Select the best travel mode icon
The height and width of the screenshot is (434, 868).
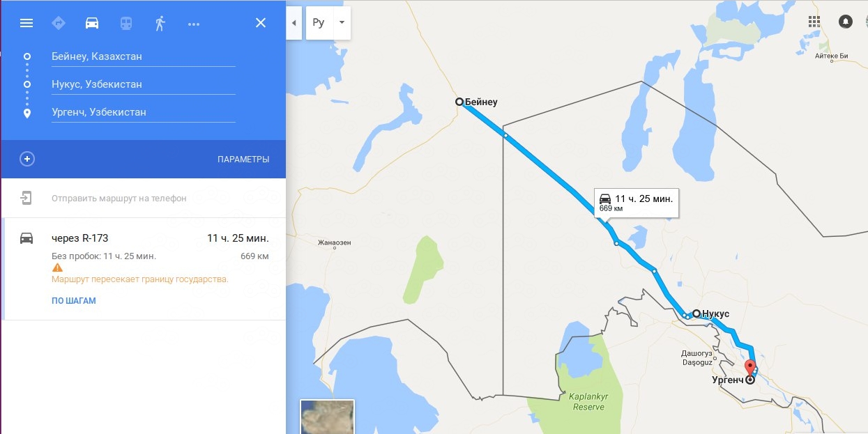[59, 23]
